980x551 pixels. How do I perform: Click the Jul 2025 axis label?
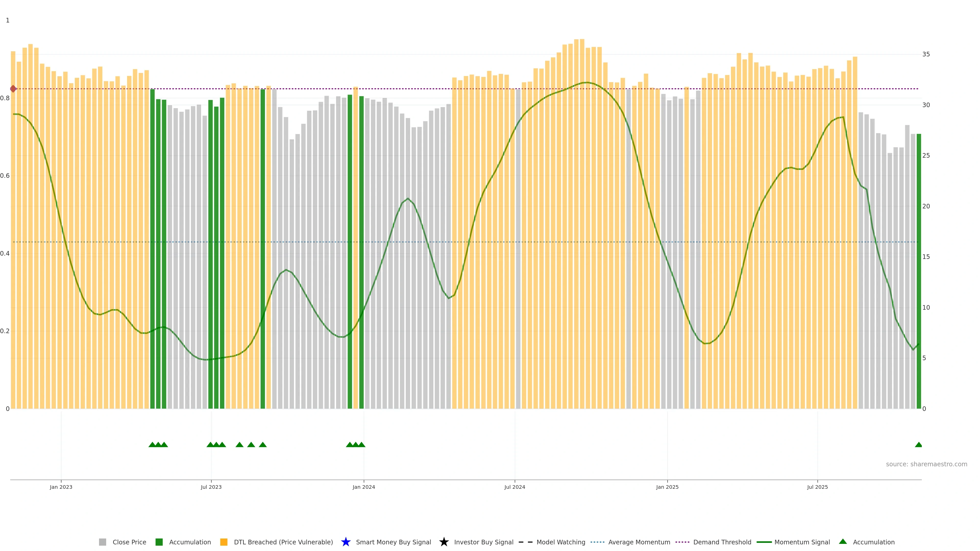pos(817,487)
